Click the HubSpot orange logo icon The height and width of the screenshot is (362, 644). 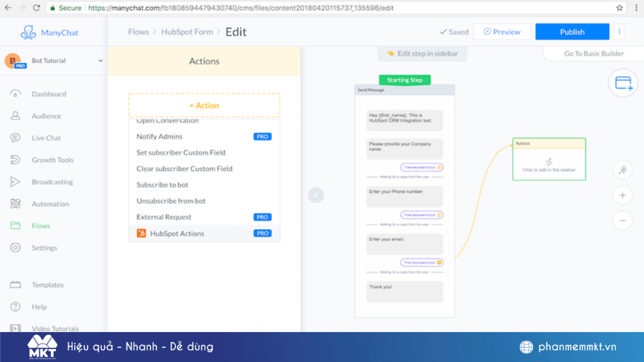tap(141, 233)
